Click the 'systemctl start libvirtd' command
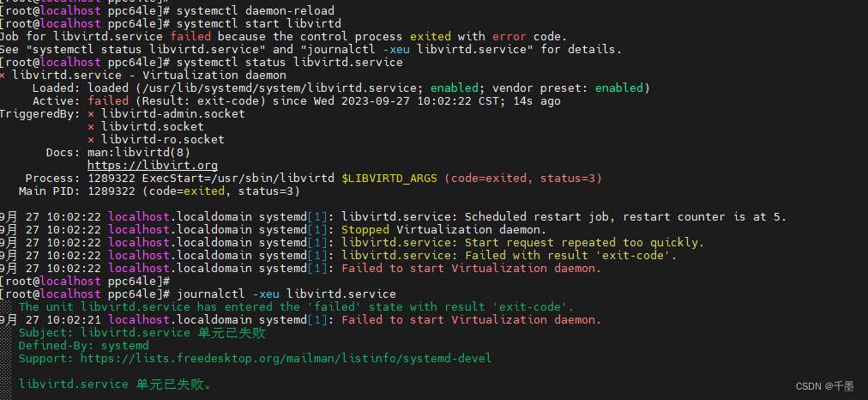Image resolution: width=868 pixels, height=400 pixels. click(x=259, y=24)
